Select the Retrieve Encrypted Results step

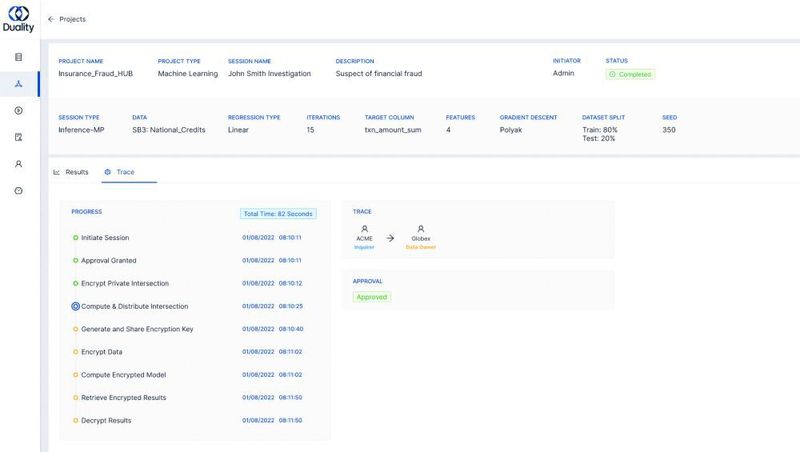123,398
